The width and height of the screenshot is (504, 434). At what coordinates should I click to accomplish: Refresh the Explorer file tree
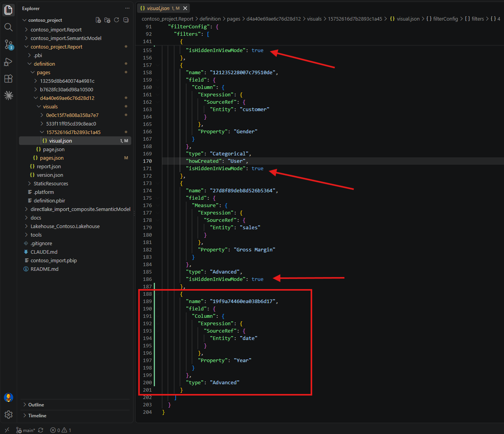116,20
